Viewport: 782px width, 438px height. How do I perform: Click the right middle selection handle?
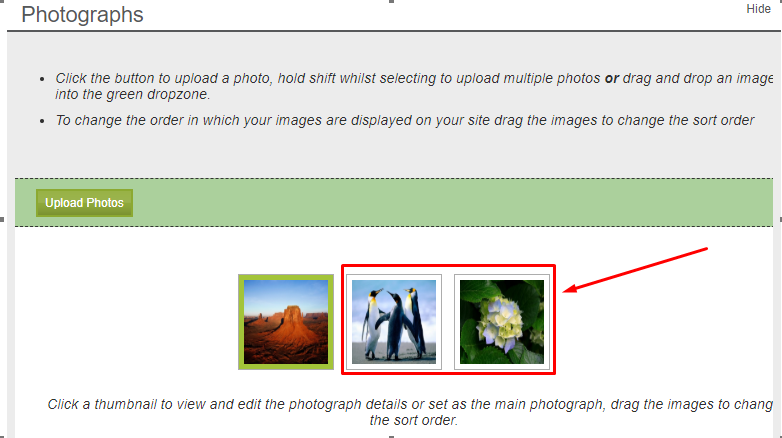click(x=780, y=219)
